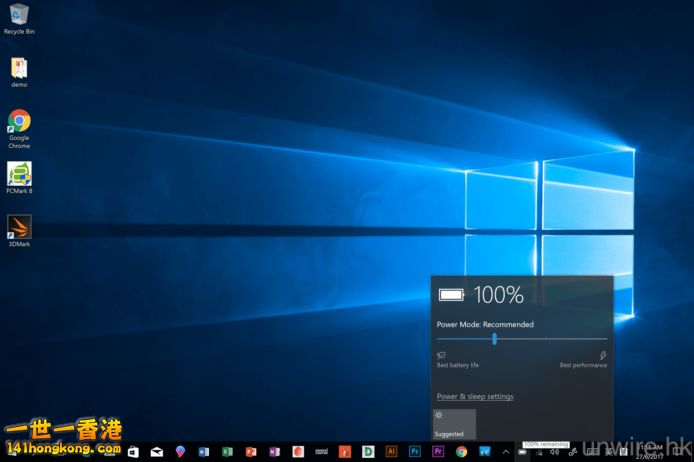Launch Adobe Photoshop from the taskbar
The width and height of the screenshot is (694, 462).
click(x=415, y=451)
